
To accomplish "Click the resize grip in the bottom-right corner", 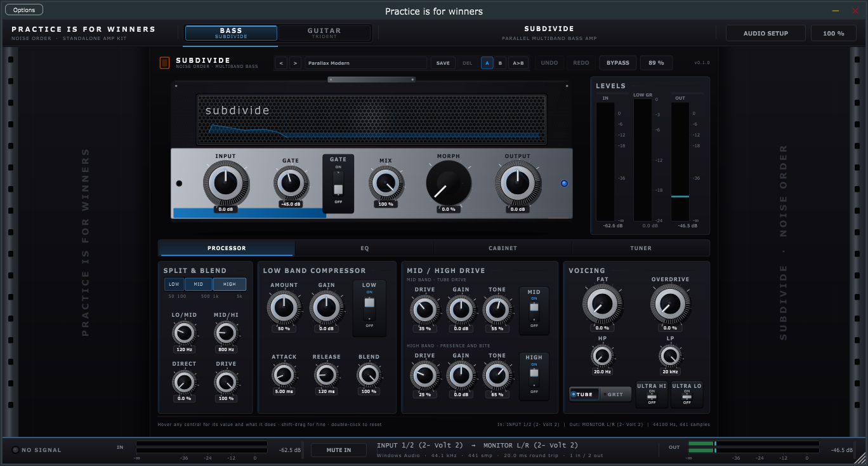I will [x=858, y=456].
